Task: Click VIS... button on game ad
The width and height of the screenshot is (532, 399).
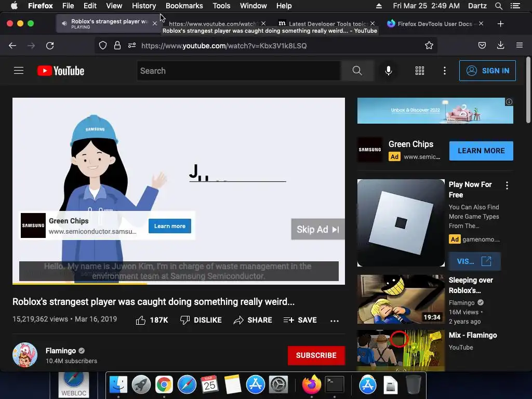Action: coord(474,261)
